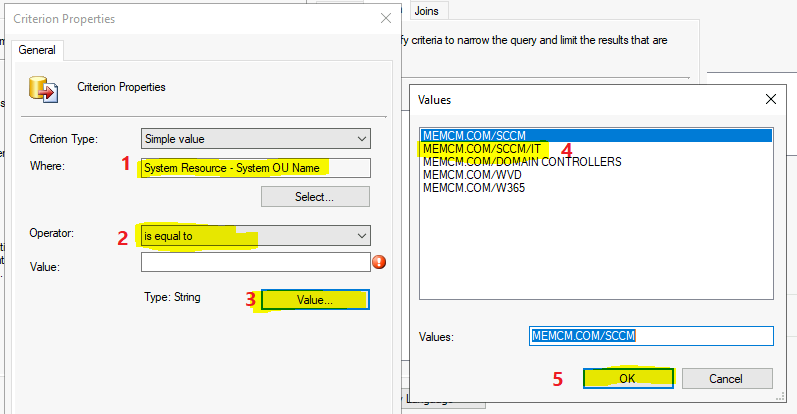Click the red error indicator icon
The width and height of the screenshot is (797, 414).
coord(379,262)
